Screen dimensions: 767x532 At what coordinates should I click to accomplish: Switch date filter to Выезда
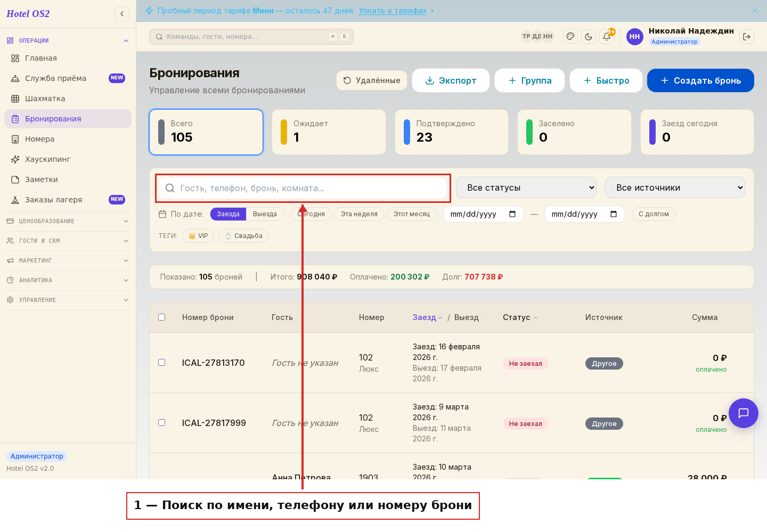click(x=265, y=214)
